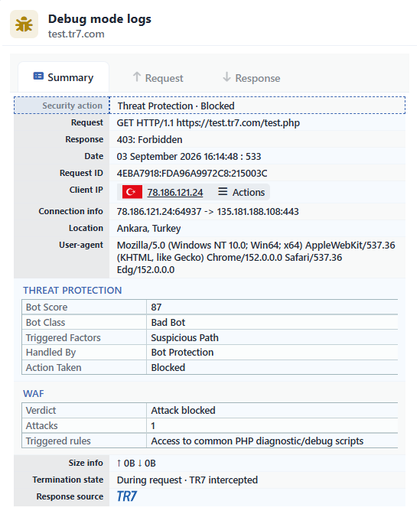Open the Actions menu for client IP
Viewport: 420px width, 514px height.
(242, 193)
